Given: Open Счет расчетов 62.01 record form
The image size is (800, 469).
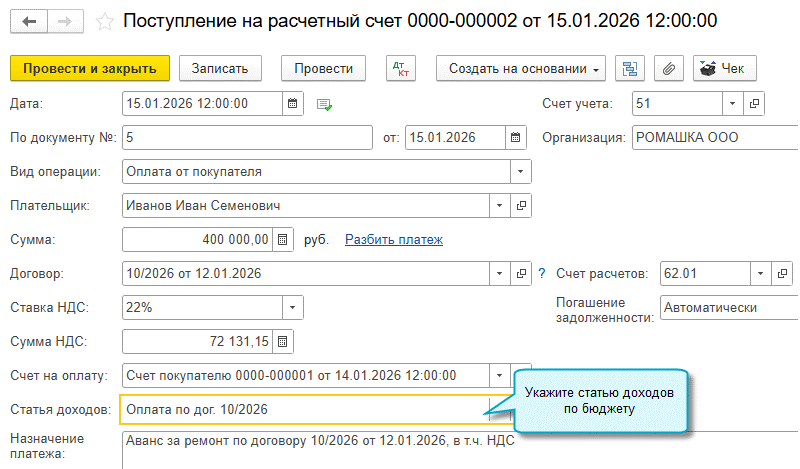Looking at the screenshot, I should [x=782, y=274].
